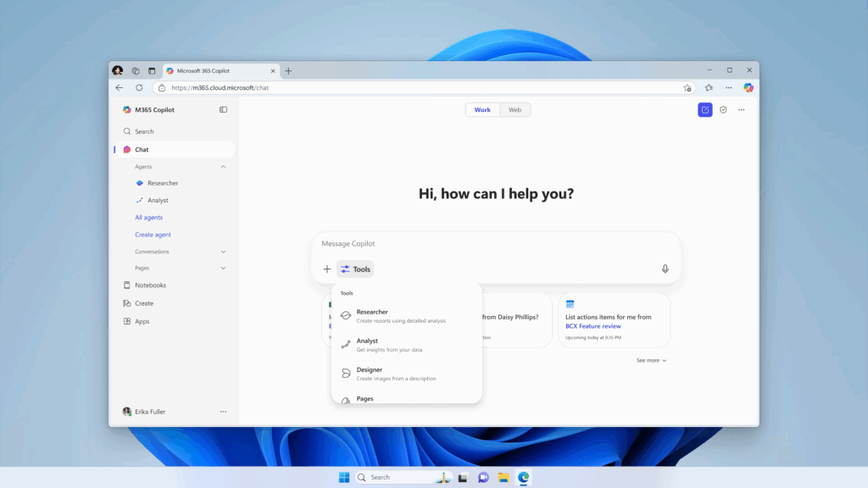Switch to the Web toggle

point(515,110)
